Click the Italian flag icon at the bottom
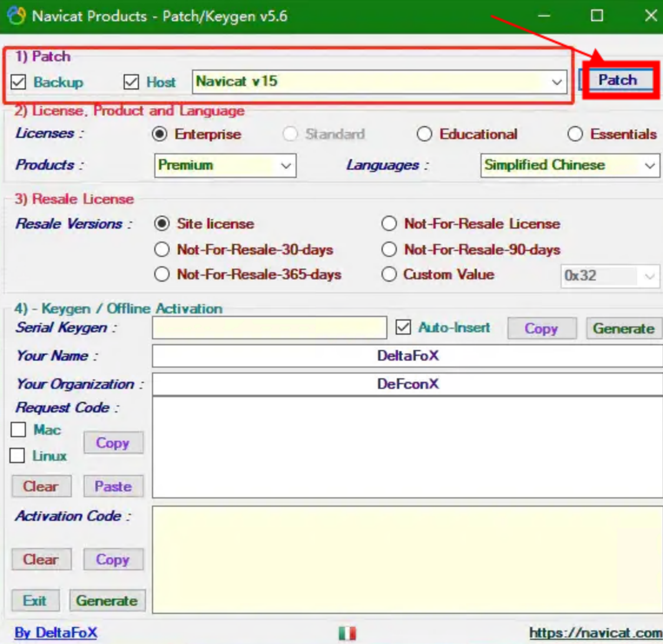663x644 pixels. pyautogui.click(x=347, y=633)
